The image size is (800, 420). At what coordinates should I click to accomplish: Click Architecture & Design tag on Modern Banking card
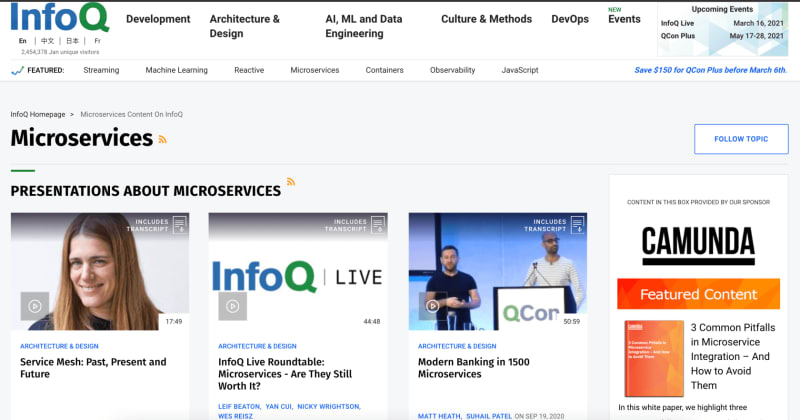[457, 346]
